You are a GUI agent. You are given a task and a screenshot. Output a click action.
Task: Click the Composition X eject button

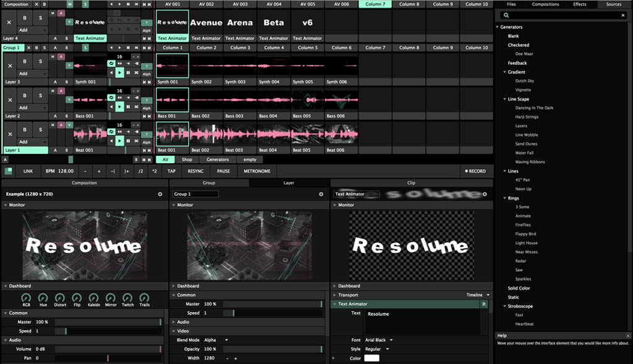36,4
